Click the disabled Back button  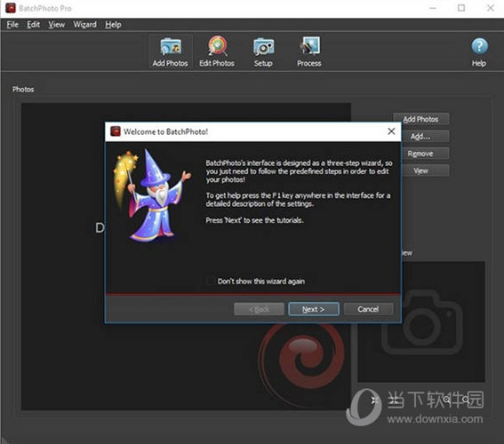(259, 309)
